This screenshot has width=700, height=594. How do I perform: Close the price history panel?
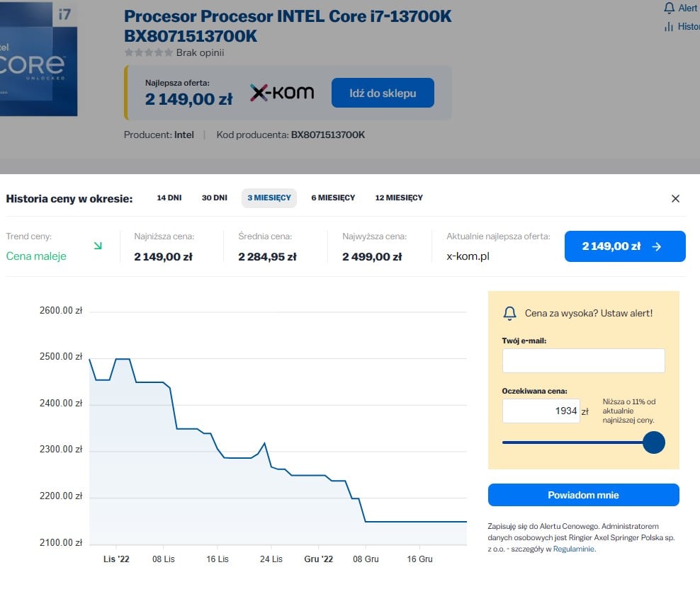[x=675, y=198]
